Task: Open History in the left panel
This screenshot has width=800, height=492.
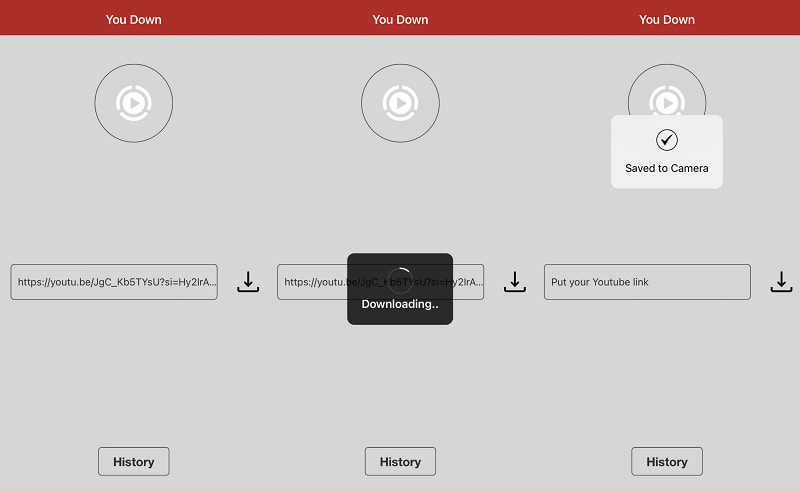Action: click(134, 462)
